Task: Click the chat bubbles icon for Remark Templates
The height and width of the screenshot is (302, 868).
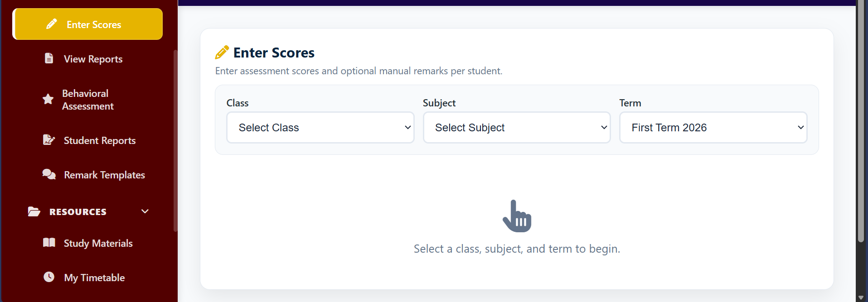Action: pyautogui.click(x=49, y=174)
